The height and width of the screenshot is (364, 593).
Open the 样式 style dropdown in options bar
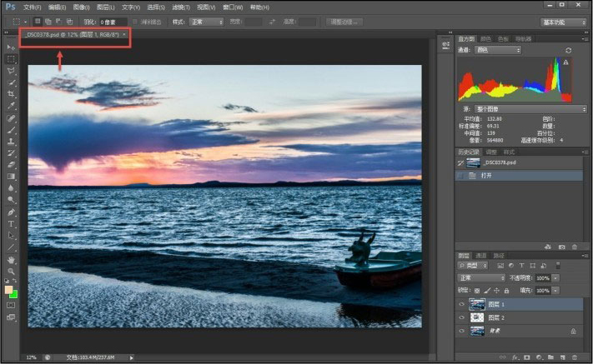click(x=206, y=22)
